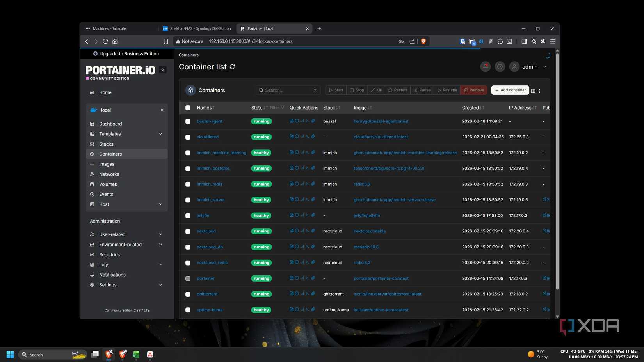Expand the Host sidebar section

[x=160, y=204]
